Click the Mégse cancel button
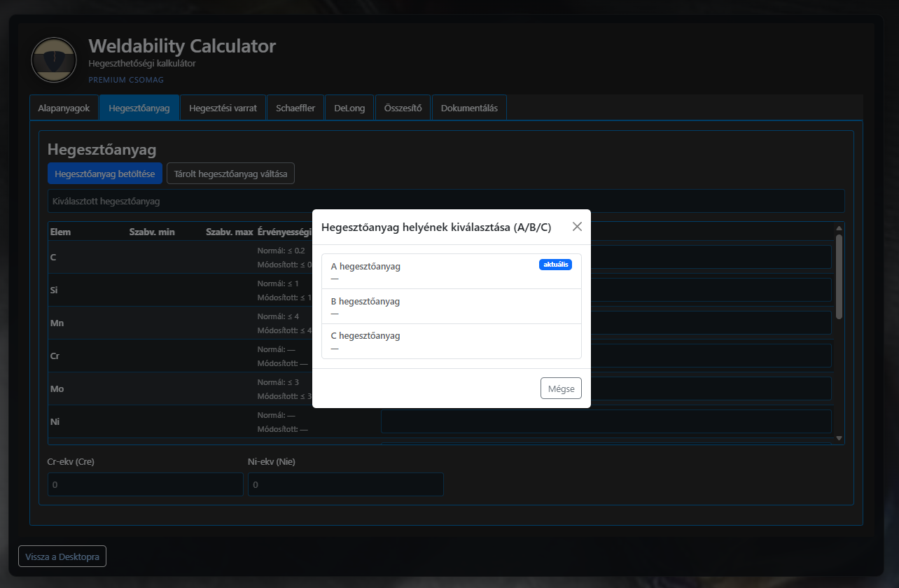The height and width of the screenshot is (588, 899). click(x=561, y=388)
